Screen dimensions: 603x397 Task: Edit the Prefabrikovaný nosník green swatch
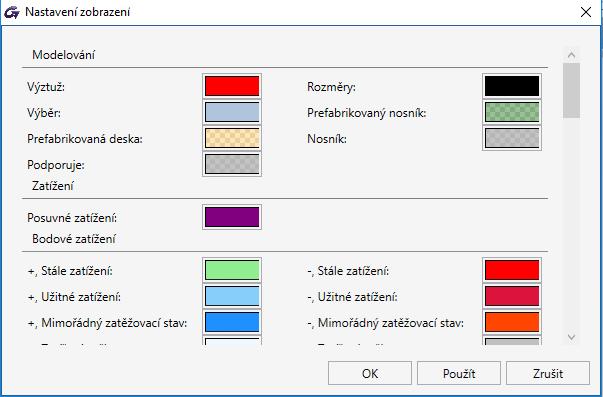(x=512, y=112)
